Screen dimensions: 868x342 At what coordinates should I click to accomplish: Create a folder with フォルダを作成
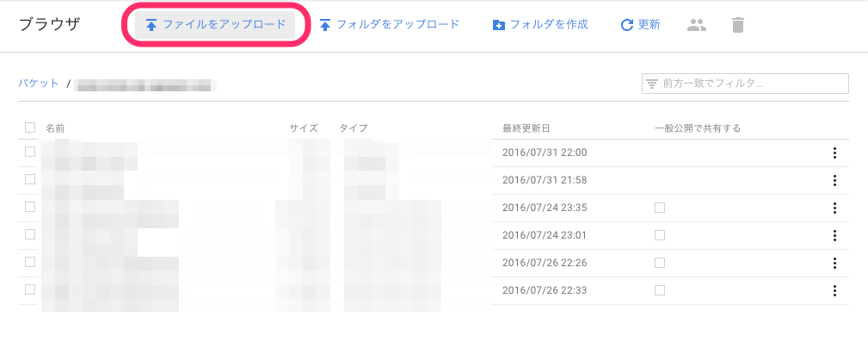(539, 25)
